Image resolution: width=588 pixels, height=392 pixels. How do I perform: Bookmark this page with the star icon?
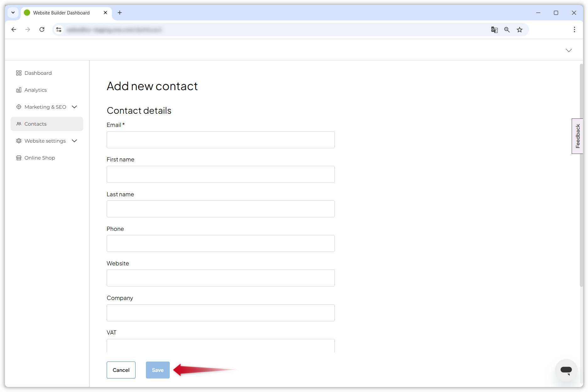[x=520, y=30]
